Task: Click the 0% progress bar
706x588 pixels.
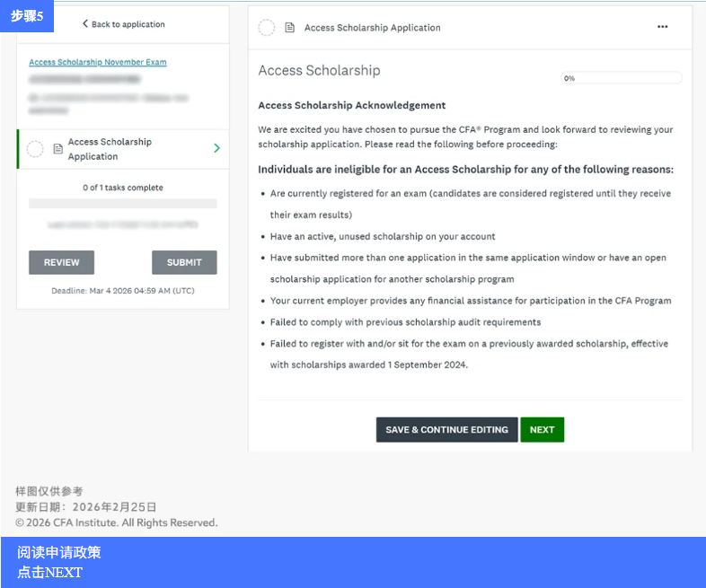Action: tap(621, 78)
